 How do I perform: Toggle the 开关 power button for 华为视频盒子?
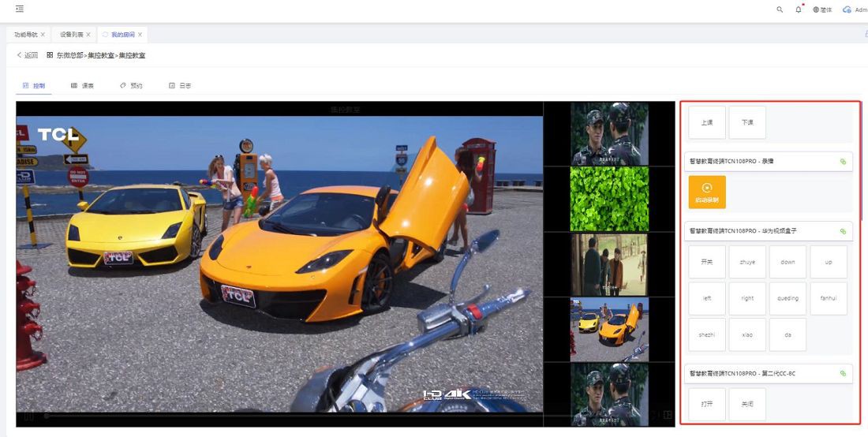click(x=707, y=262)
